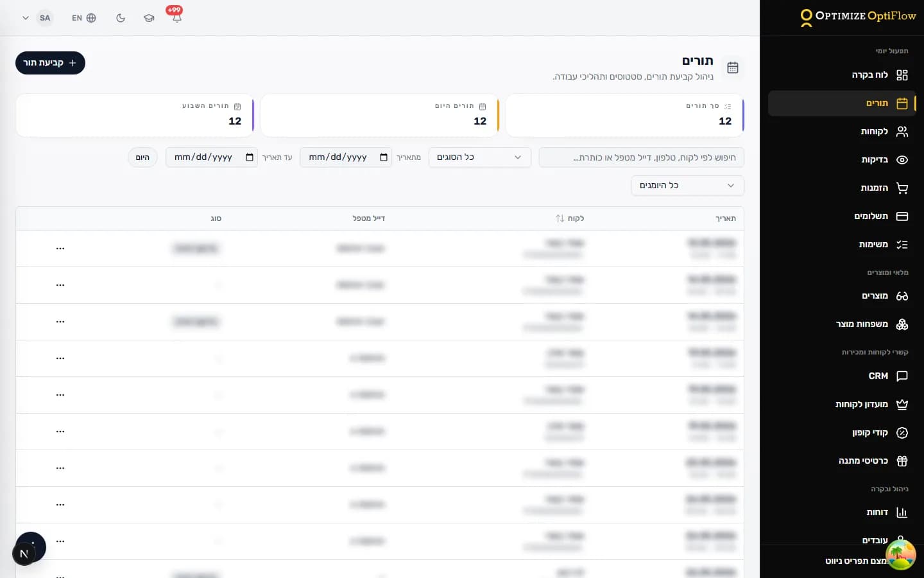924x578 pixels.
Task: Click the דוחות bar chart icon
Action: (902, 512)
